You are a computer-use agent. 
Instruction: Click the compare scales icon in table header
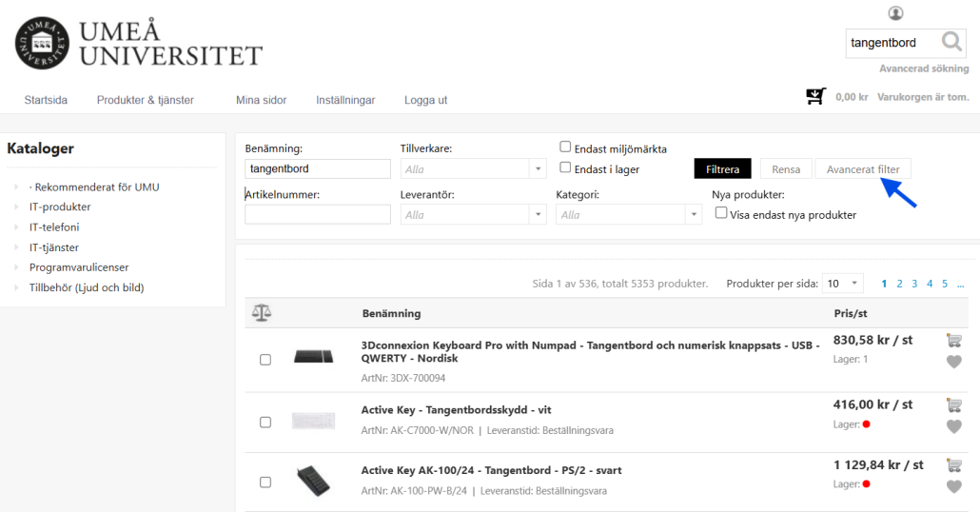coord(261,313)
